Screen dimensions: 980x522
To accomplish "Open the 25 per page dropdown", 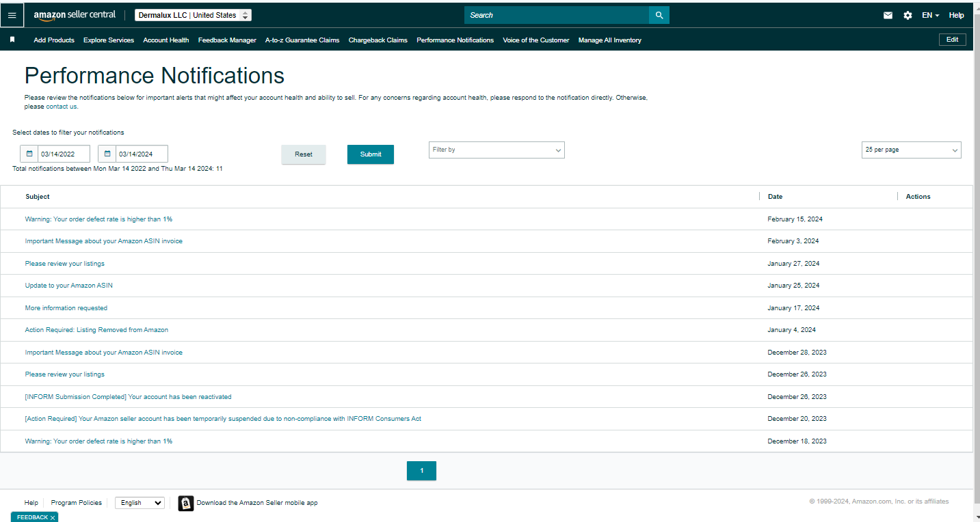I will (x=911, y=150).
